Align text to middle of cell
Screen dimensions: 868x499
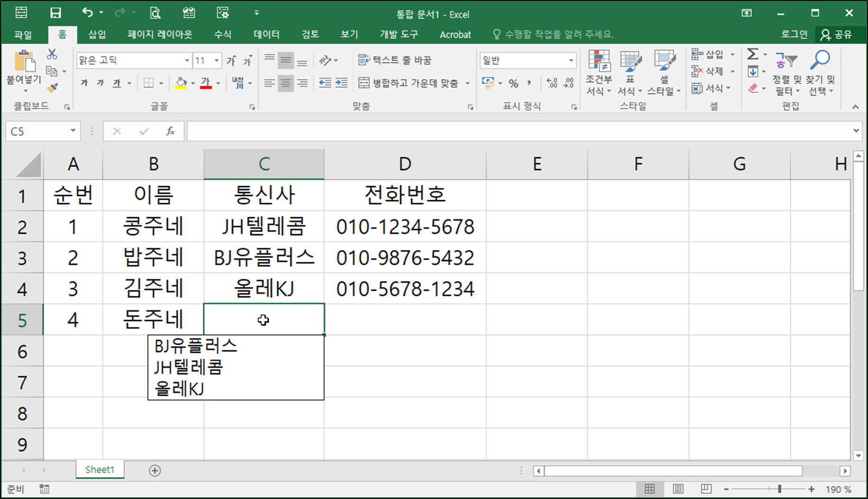(286, 61)
